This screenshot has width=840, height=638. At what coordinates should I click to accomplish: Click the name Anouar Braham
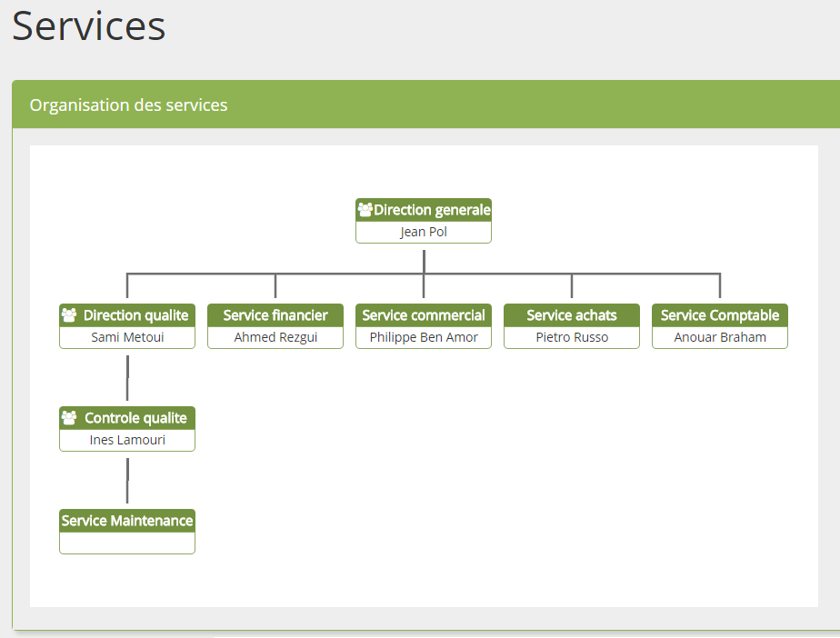tap(719, 337)
